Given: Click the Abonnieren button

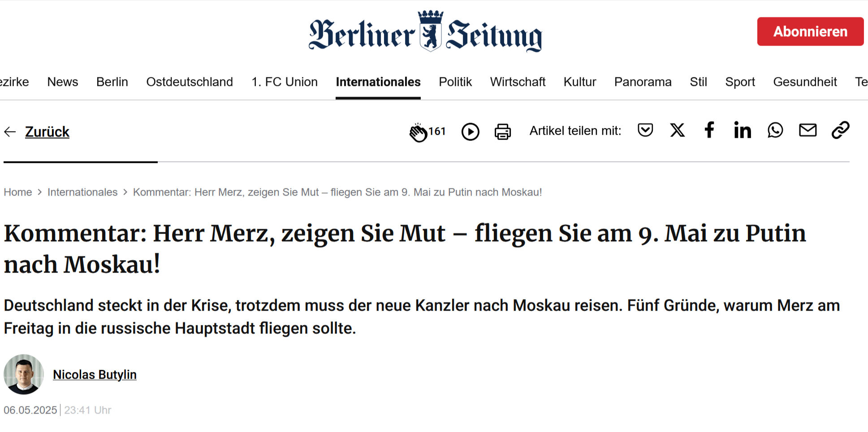Looking at the screenshot, I should pyautogui.click(x=810, y=31).
